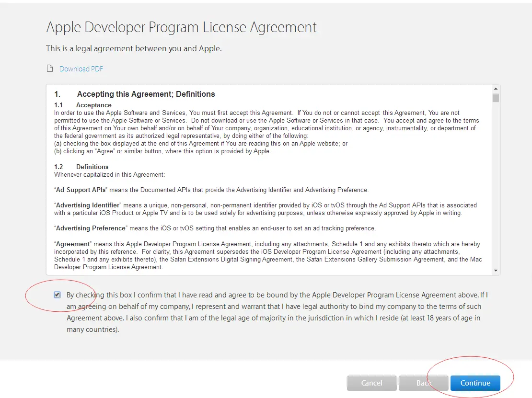Open the Download PDF link
This screenshot has width=532, height=398.
81,69
